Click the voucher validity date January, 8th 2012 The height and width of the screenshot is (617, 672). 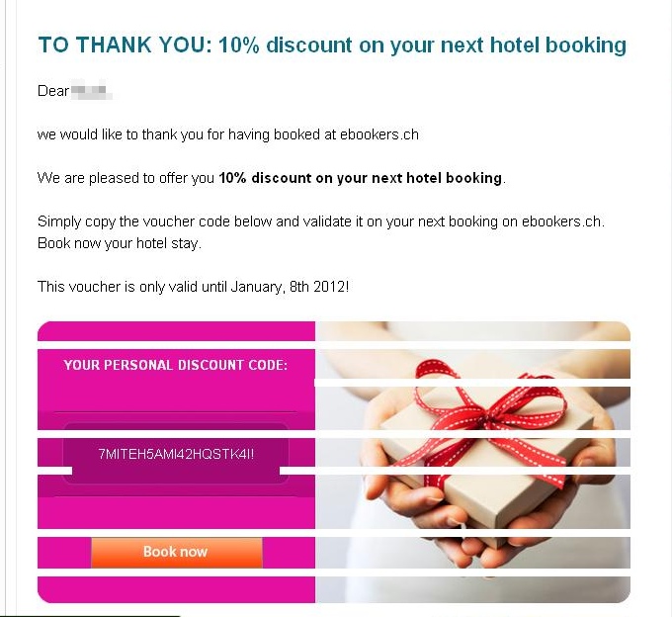(288, 287)
